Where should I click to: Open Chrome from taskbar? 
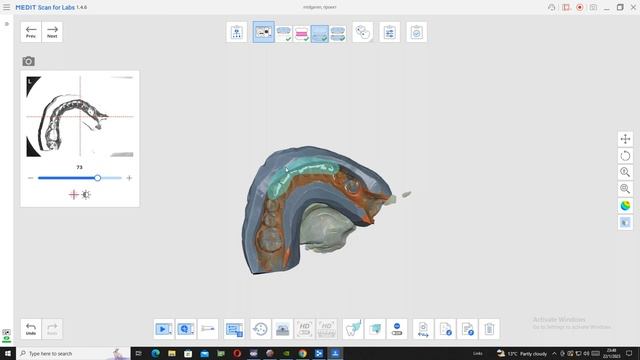pos(302,353)
